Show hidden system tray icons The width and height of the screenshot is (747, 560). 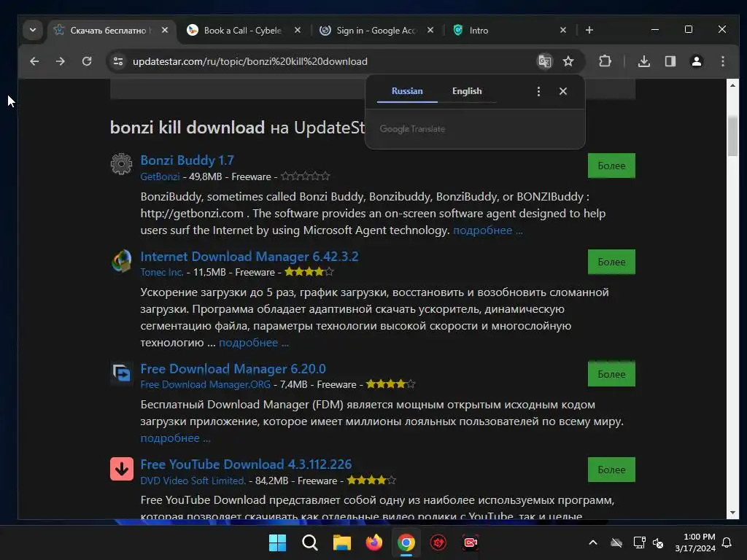593,542
